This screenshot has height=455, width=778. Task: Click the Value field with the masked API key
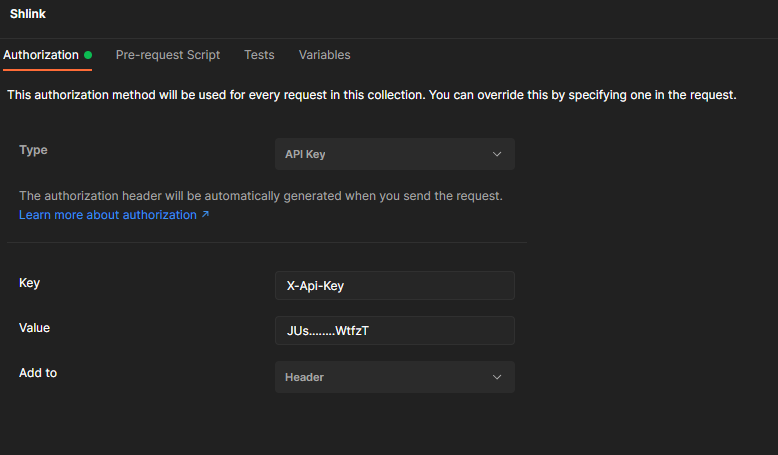tap(394, 330)
